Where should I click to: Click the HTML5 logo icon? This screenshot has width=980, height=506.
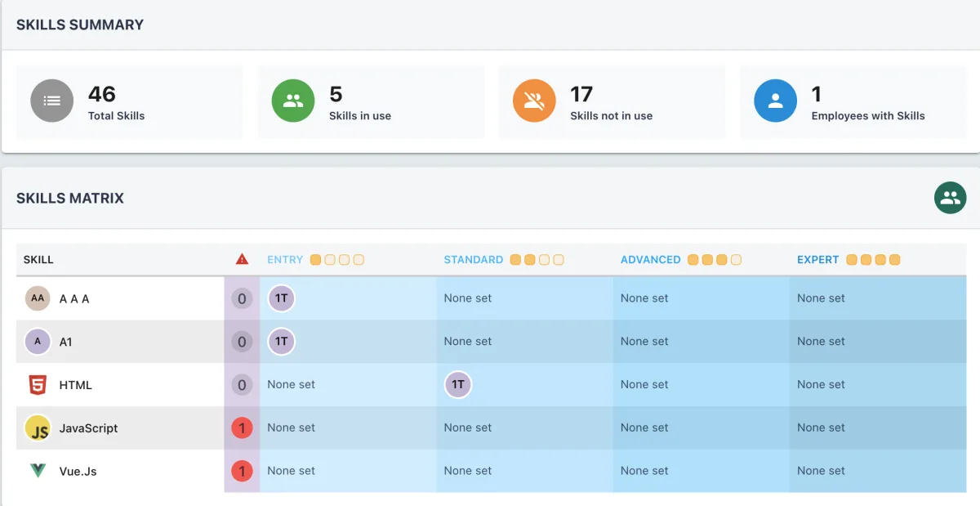38,385
